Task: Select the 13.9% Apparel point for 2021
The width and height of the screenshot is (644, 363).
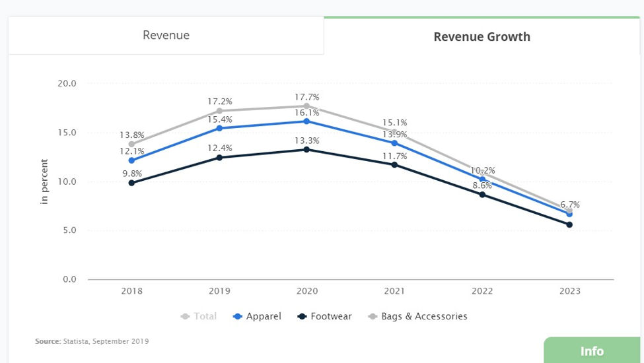Action: pos(394,143)
